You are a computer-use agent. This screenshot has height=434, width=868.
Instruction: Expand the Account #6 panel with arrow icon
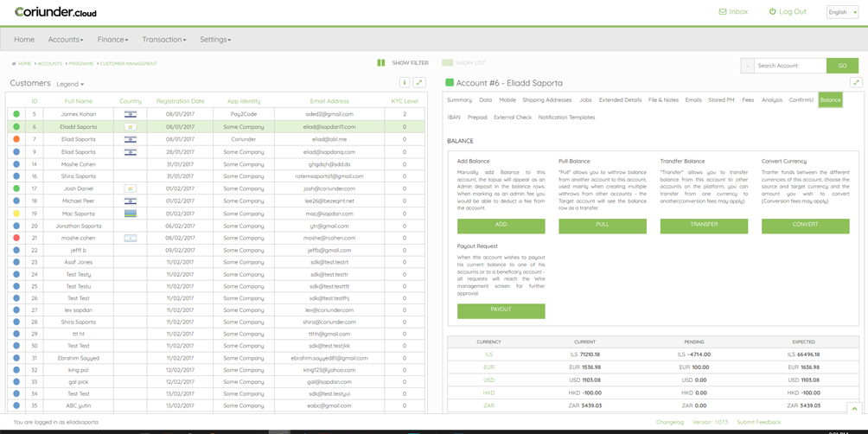(x=857, y=82)
